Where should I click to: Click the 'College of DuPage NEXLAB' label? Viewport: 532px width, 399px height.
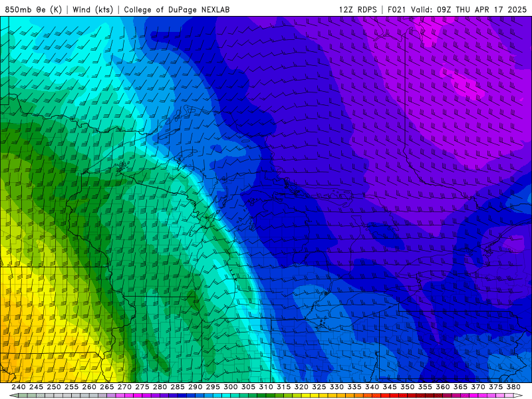[177, 9]
